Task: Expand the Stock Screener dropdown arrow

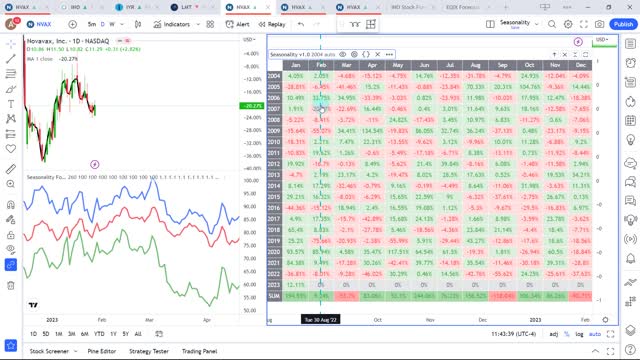Action: 76,351
